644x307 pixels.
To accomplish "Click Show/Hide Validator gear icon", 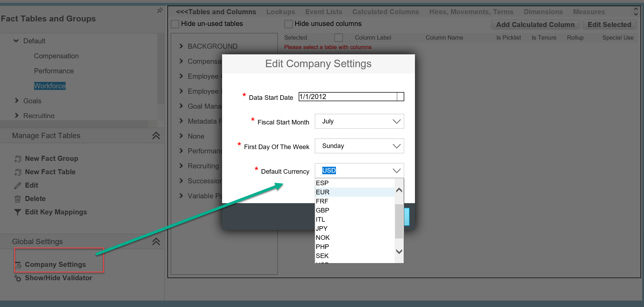I will coord(18,278).
